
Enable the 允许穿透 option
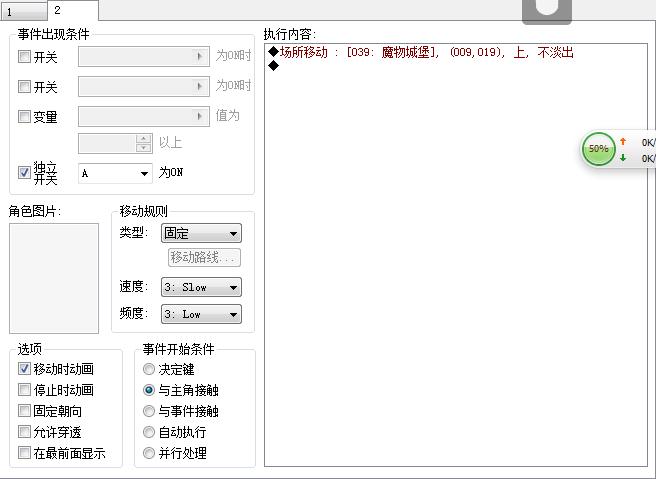tap(24, 431)
